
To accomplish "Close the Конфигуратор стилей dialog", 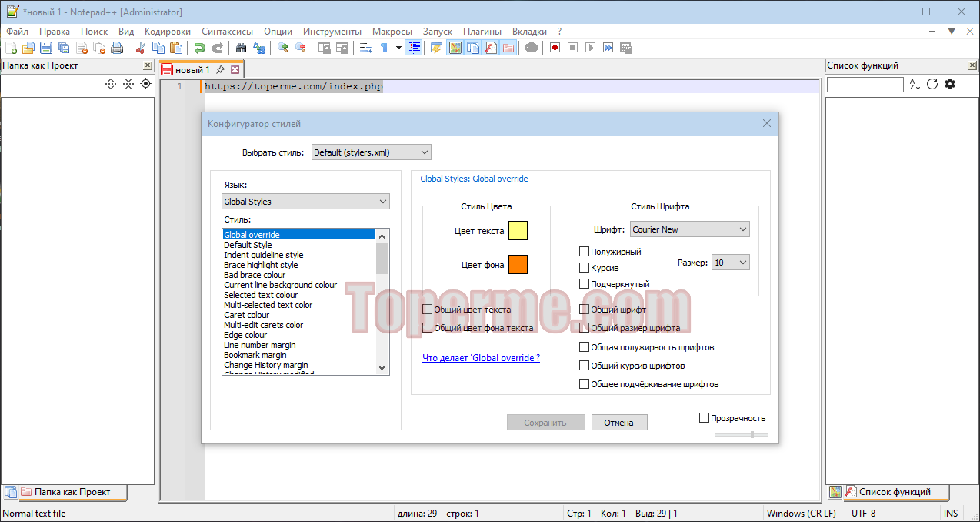I will point(767,124).
